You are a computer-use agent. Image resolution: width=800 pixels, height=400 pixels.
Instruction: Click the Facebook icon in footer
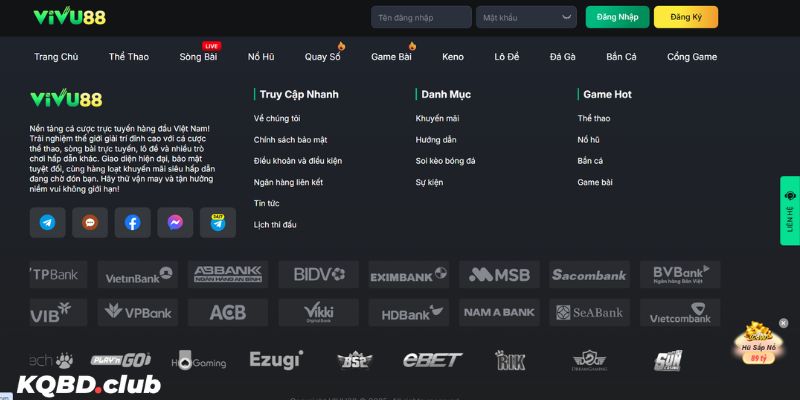coord(132,222)
